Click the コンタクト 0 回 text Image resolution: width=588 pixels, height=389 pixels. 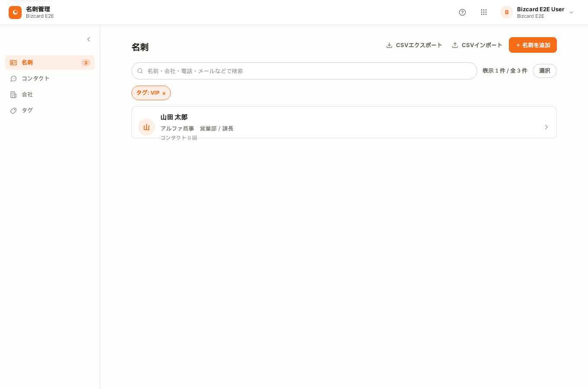tap(179, 138)
